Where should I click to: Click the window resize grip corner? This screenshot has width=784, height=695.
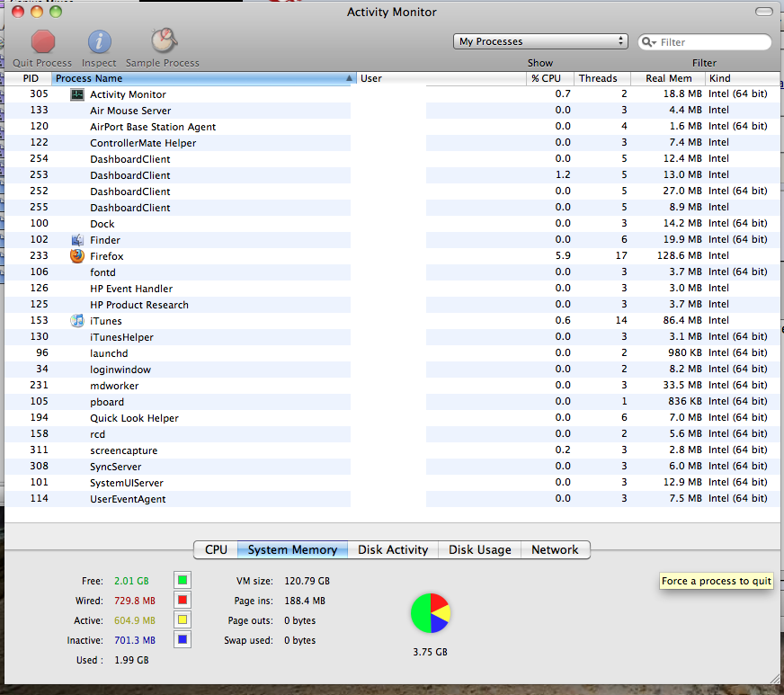tap(774, 679)
